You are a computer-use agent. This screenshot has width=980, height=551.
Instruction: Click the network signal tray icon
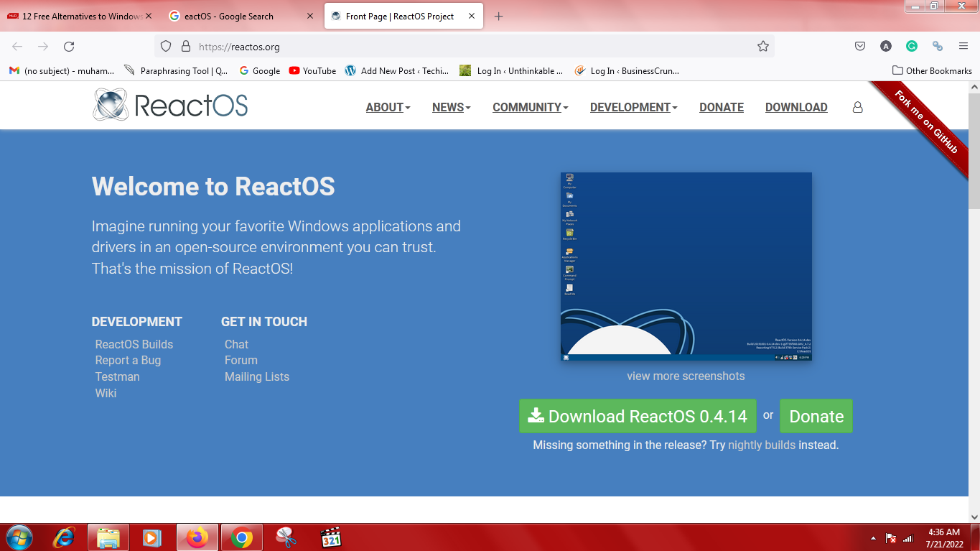click(907, 538)
